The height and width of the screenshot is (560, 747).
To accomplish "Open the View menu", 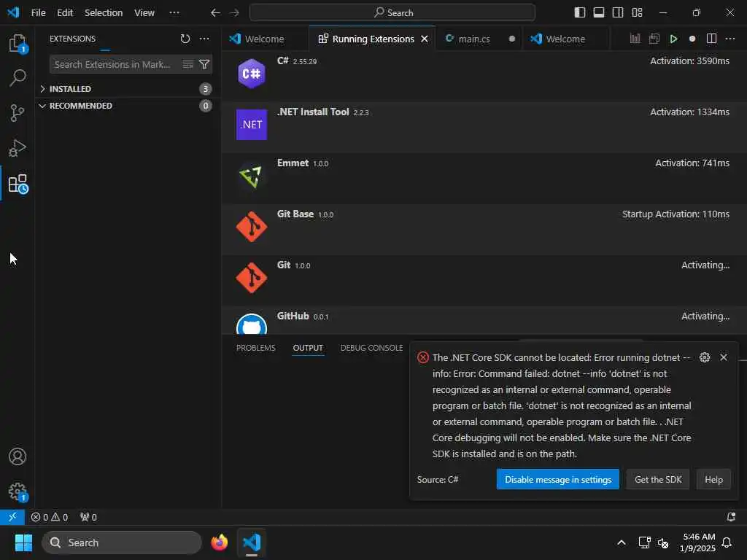I will pos(144,13).
